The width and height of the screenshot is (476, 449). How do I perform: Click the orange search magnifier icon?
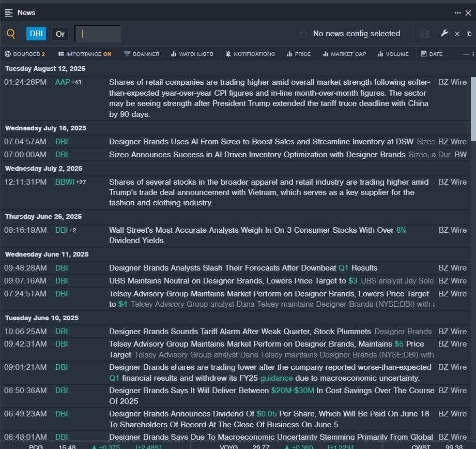pyautogui.click(x=11, y=34)
